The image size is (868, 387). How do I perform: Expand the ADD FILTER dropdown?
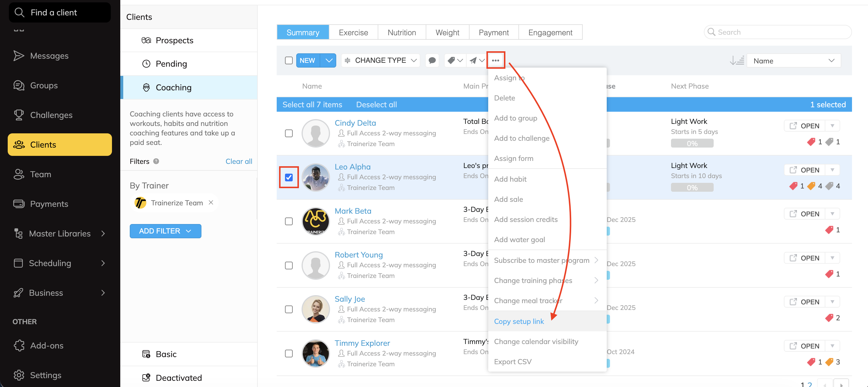point(165,231)
